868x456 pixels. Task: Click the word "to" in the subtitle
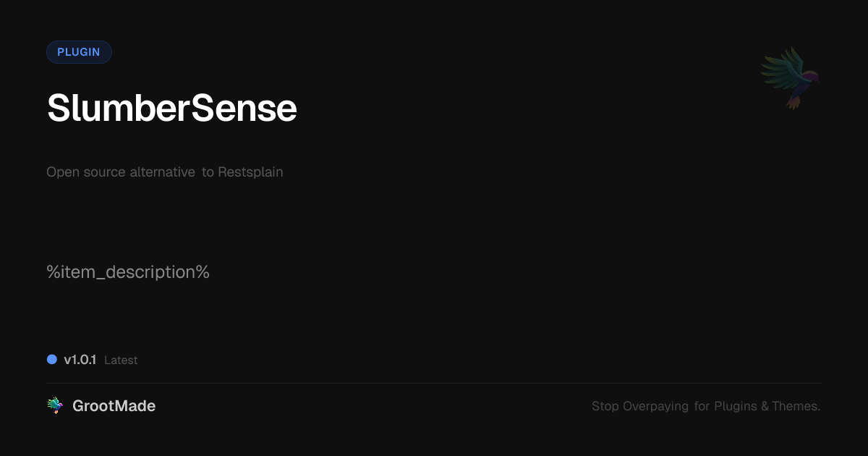click(x=208, y=172)
